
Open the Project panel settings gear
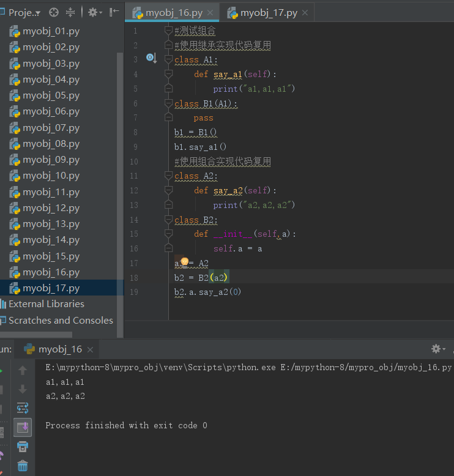click(95, 12)
